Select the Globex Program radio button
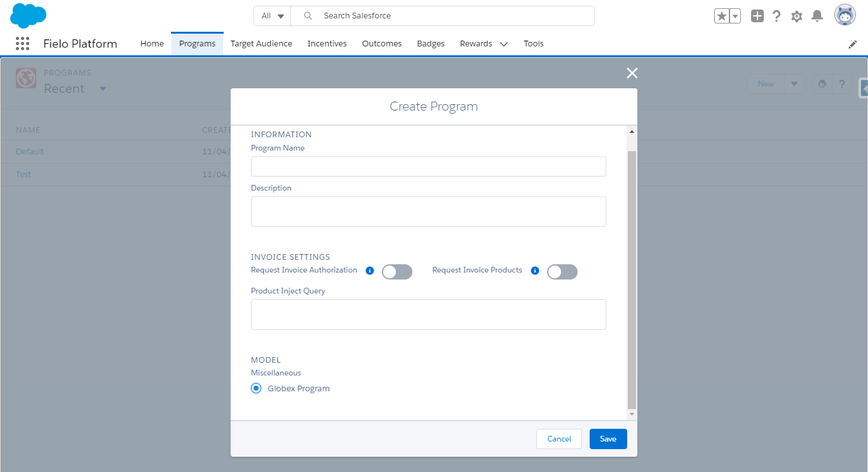Viewport: 868px width, 472px height. [256, 388]
